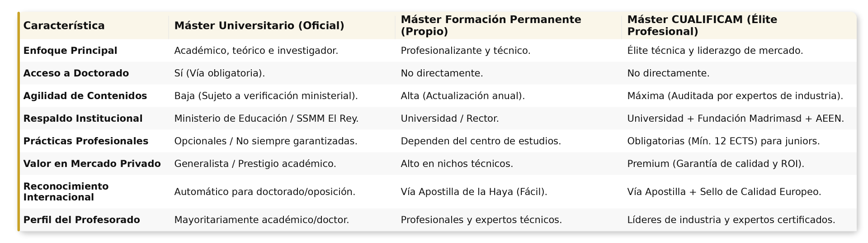
Task: Click the "Prácticas Profesionales" row label
Action: (x=85, y=141)
